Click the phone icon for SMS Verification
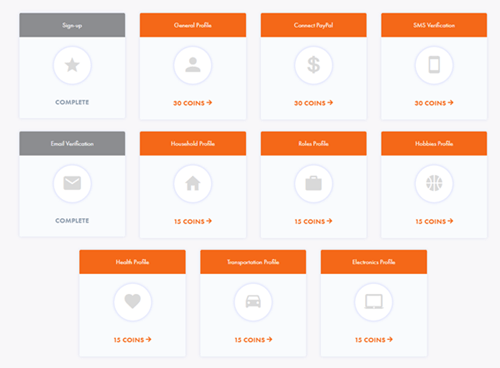This screenshot has width=500, height=368. coord(434,65)
